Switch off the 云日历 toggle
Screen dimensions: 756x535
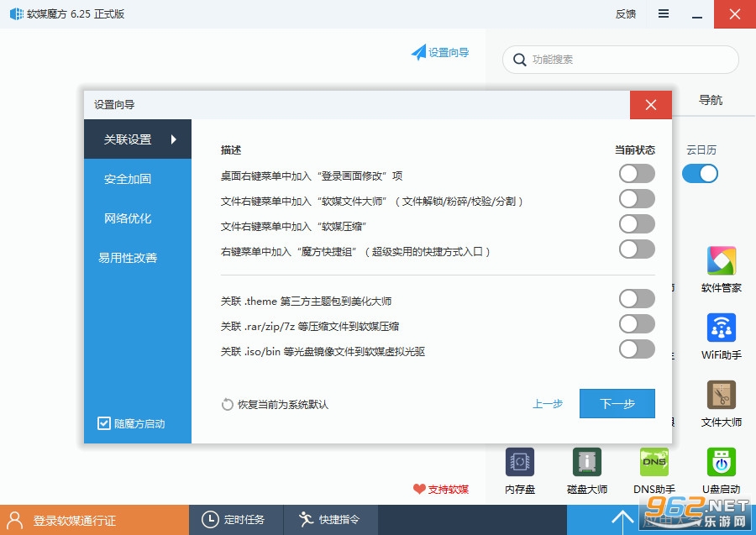click(x=700, y=174)
